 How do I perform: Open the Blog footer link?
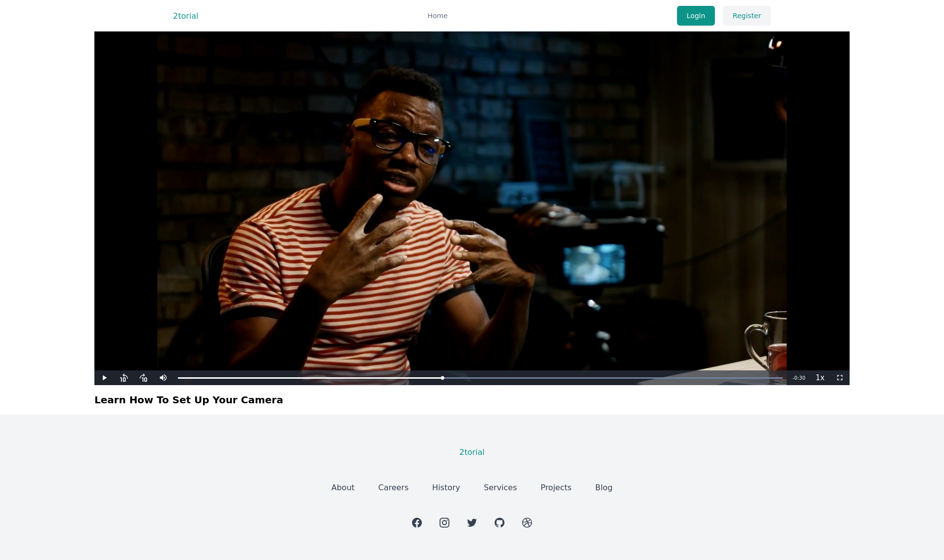[x=604, y=487]
